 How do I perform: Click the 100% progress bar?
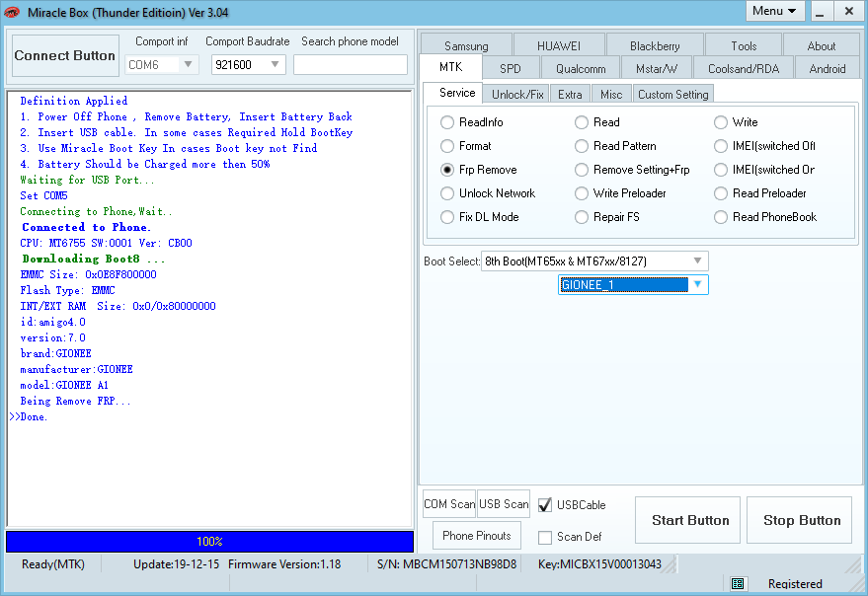pyautogui.click(x=209, y=541)
